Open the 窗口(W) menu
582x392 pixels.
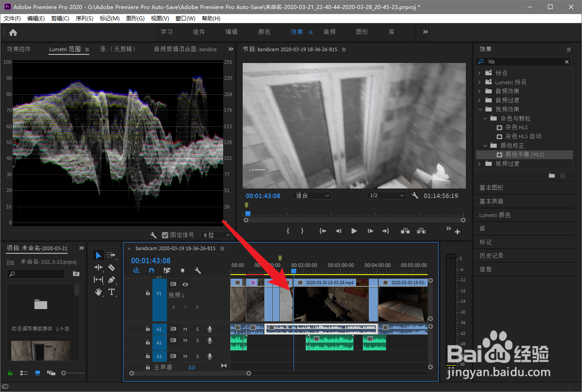point(185,19)
